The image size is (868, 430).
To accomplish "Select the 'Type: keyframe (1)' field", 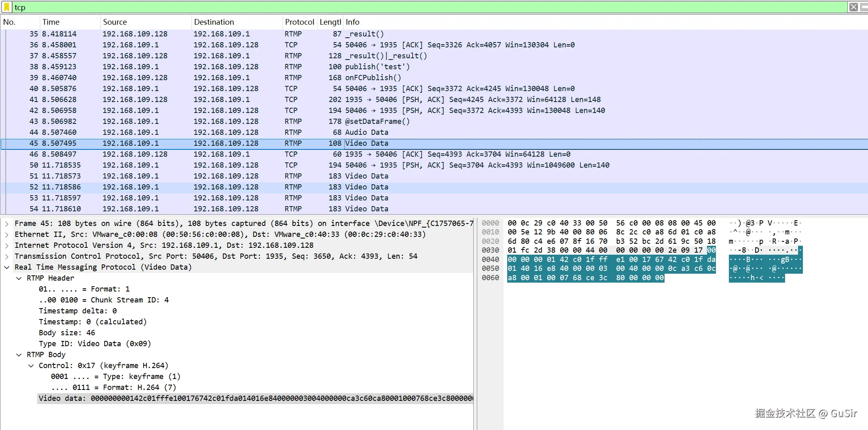I will coord(116,377).
